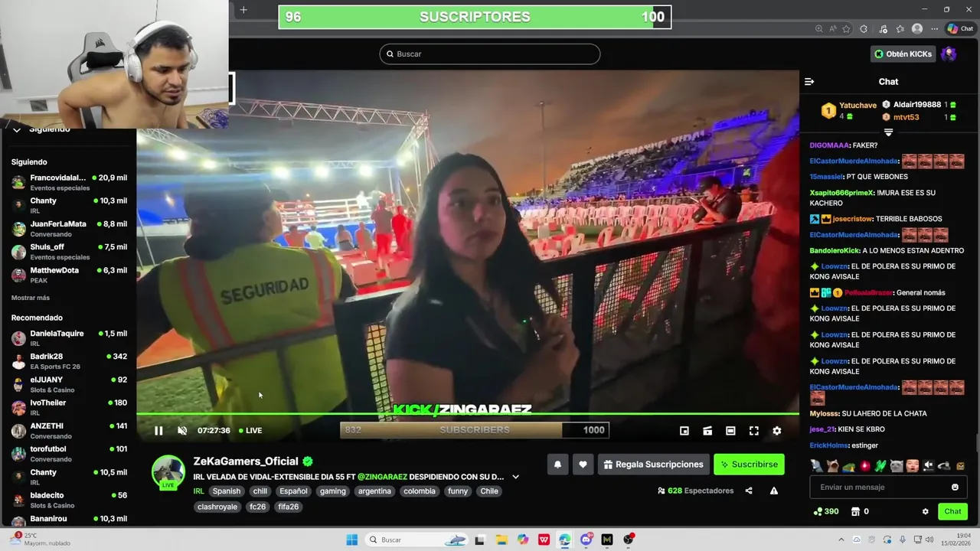980x551 pixels.
Task: Open IvoTheiler recommended channel
Action: [69, 407]
